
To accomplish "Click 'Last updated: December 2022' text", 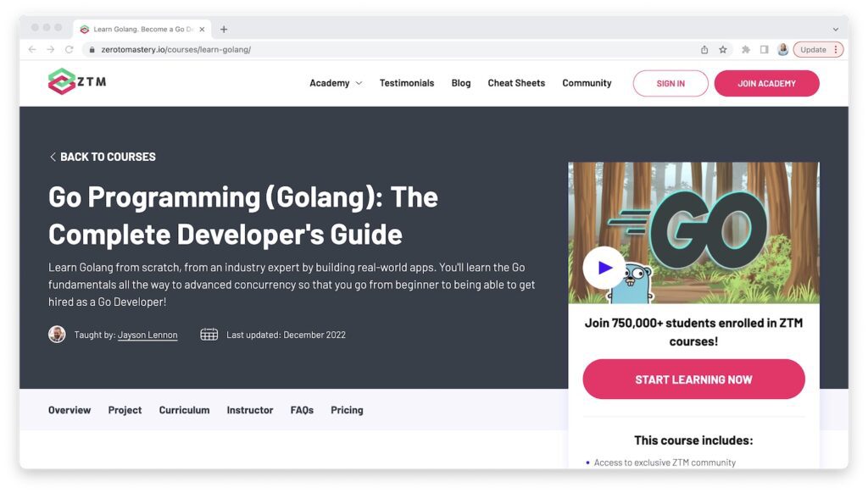I will 286,335.
